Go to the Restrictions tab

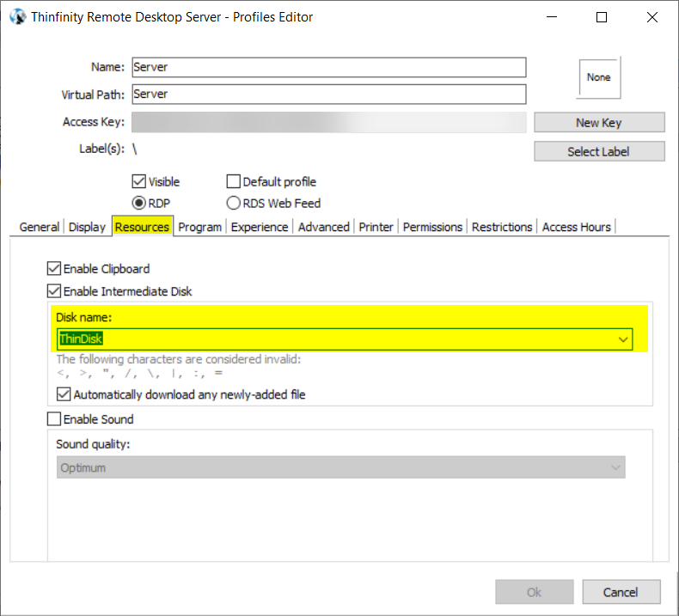pos(502,227)
